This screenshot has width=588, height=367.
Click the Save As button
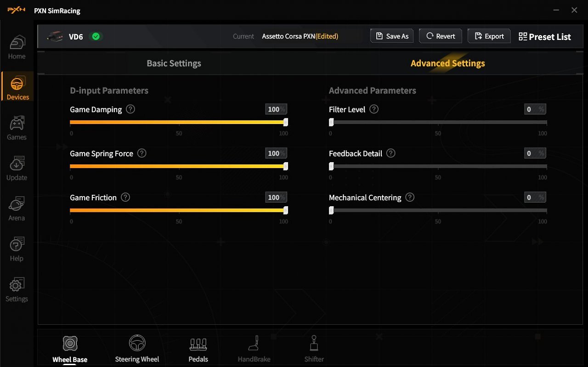(392, 36)
